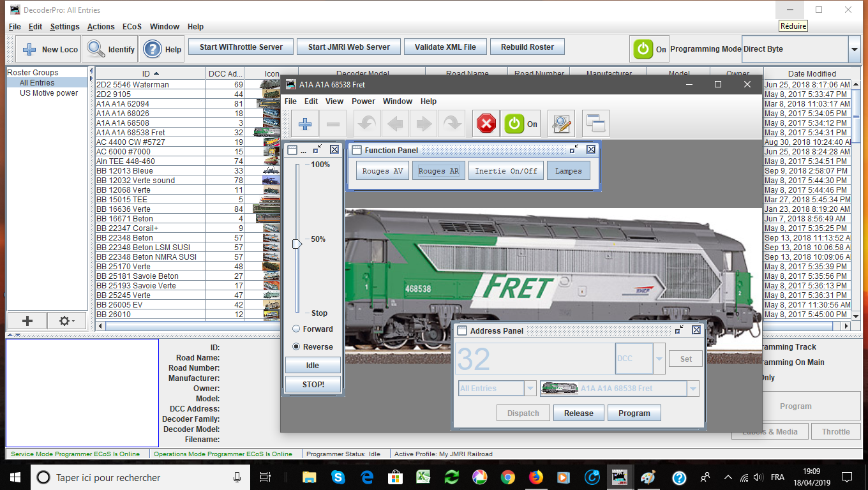This screenshot has height=490, width=868.
Task: Toggle throttle window green power icon
Action: click(521, 124)
